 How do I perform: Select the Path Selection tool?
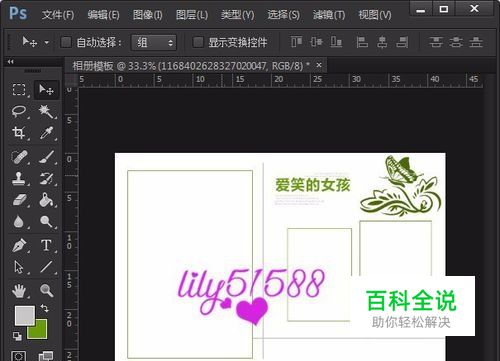(19, 267)
